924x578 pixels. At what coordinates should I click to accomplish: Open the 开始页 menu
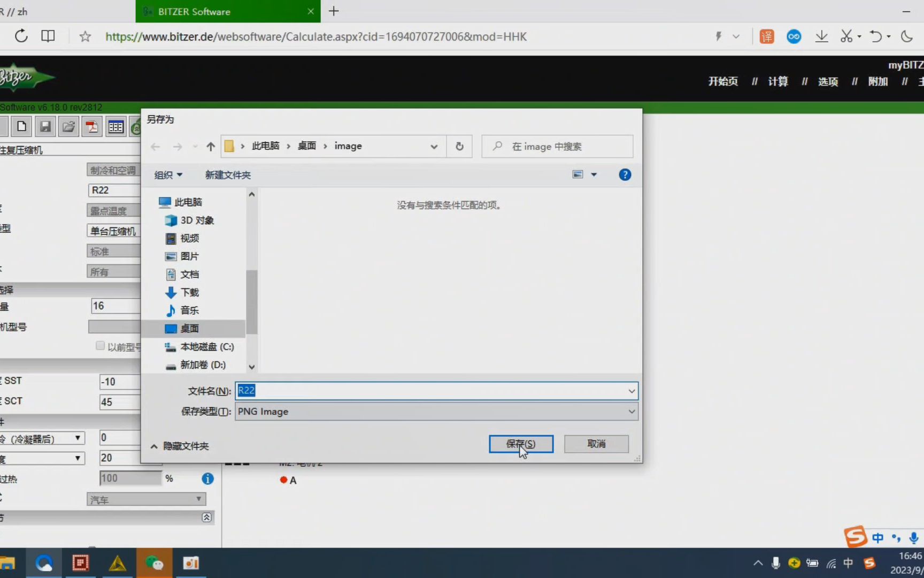click(x=723, y=81)
